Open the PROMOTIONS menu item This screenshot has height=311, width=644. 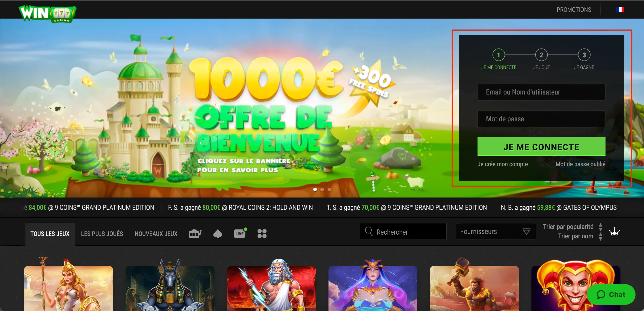(x=574, y=10)
